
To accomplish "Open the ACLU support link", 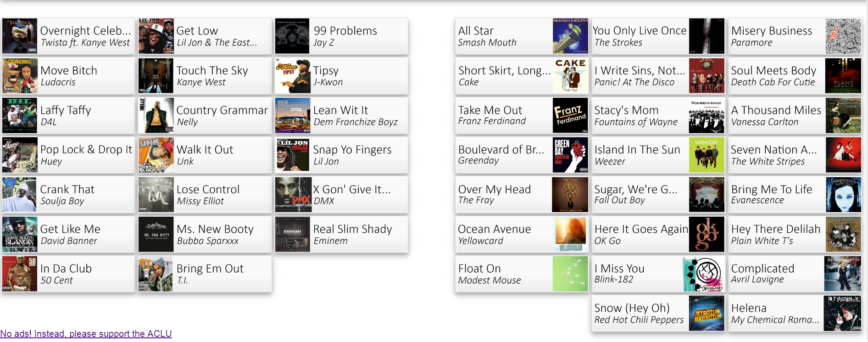I will pos(86,334).
